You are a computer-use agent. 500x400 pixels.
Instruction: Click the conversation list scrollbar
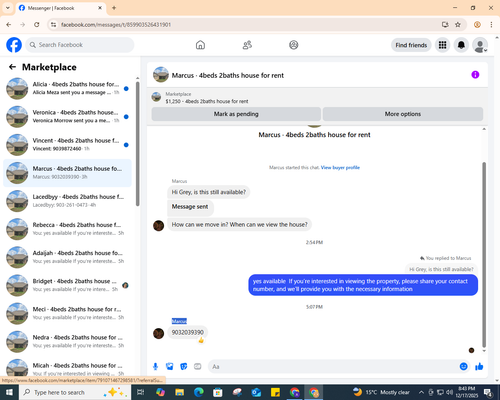[137, 144]
